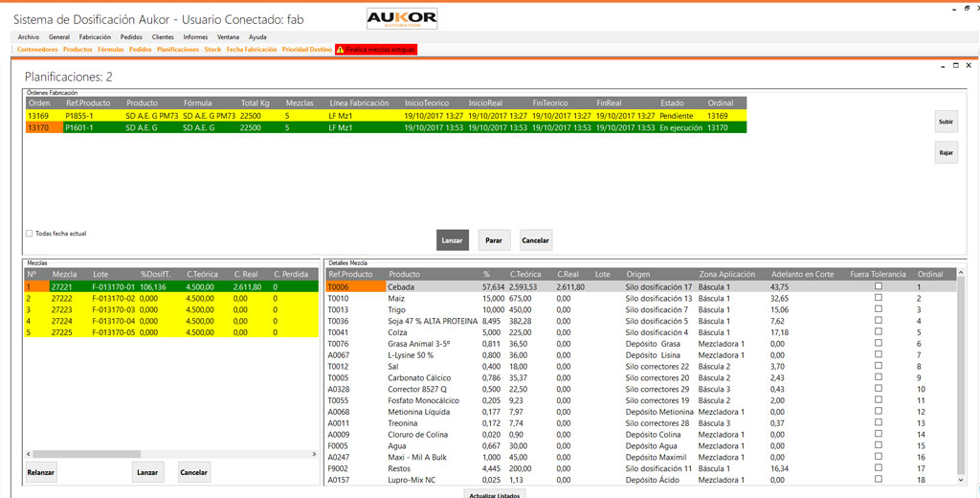Open Prioridad Destino shortcut
Image resolution: width=980 pixels, height=498 pixels.
click(307, 49)
